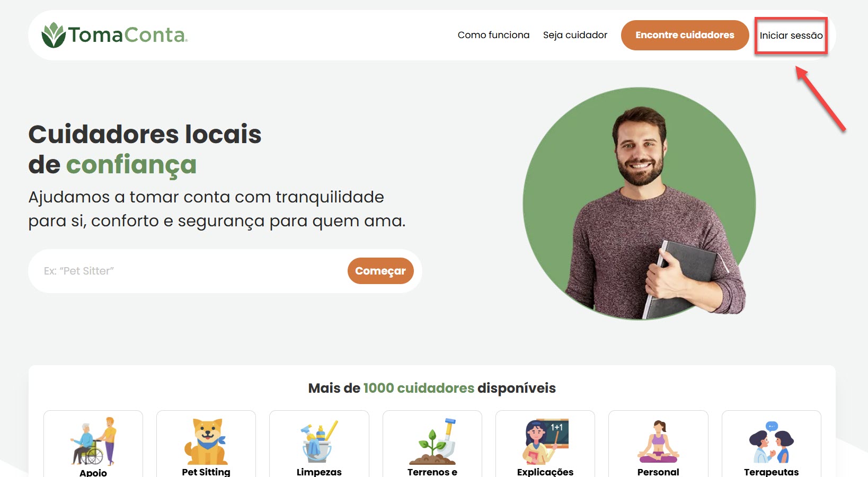Viewport: 868px width, 477px height.
Task: Open the Iniciar sessão login link
Action: pyautogui.click(x=791, y=36)
